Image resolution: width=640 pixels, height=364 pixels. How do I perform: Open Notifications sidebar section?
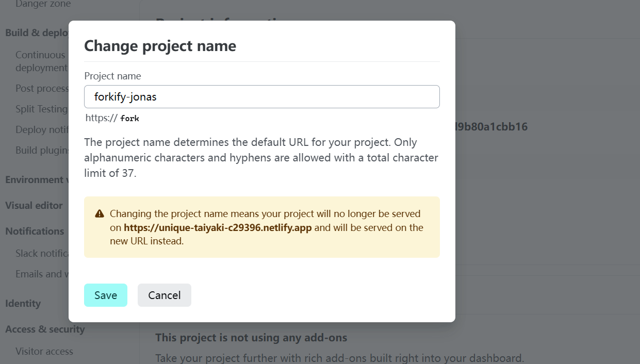[x=35, y=231]
